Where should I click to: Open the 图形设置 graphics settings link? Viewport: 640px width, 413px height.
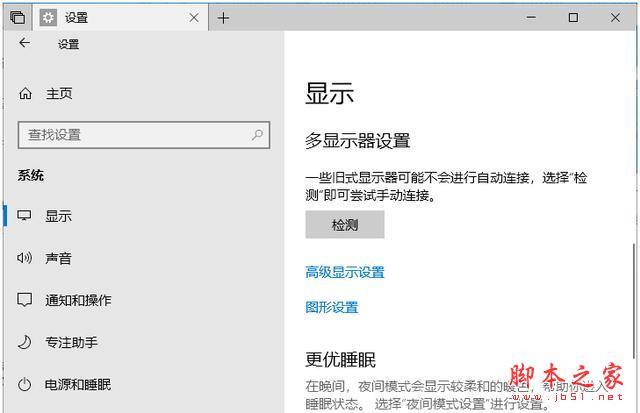[x=331, y=307]
